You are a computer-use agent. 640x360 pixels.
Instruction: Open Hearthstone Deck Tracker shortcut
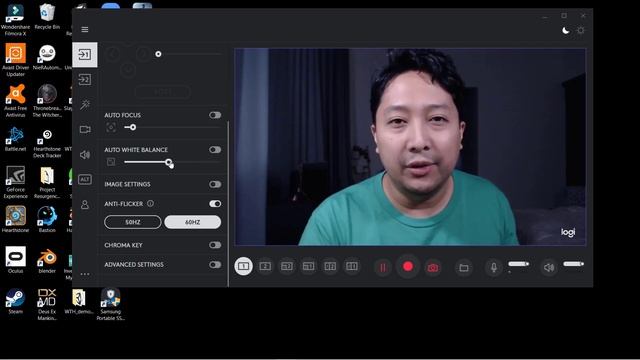click(x=47, y=144)
